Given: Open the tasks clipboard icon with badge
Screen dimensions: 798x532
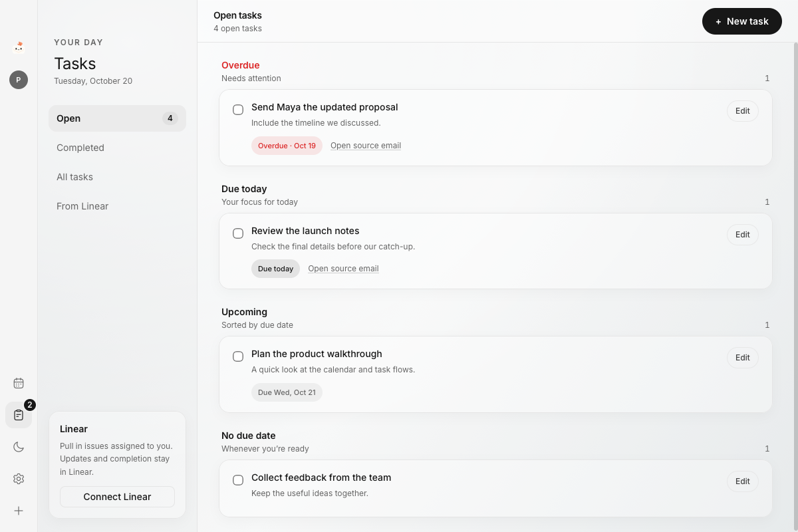Looking at the screenshot, I should tap(19, 415).
